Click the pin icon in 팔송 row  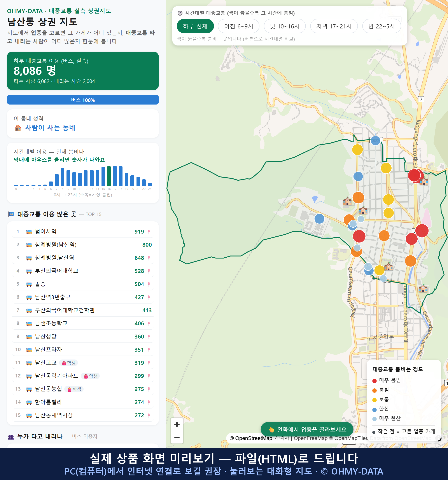(x=149, y=284)
